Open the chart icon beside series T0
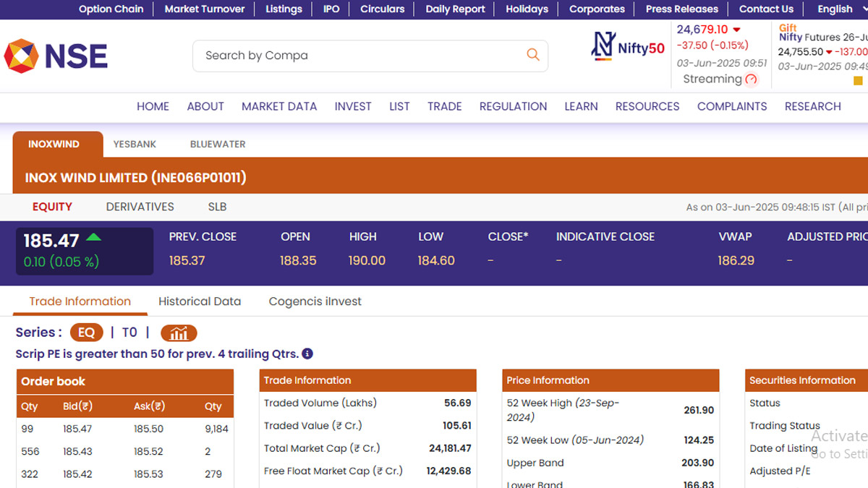Image resolution: width=868 pixels, height=488 pixels. 179,333
